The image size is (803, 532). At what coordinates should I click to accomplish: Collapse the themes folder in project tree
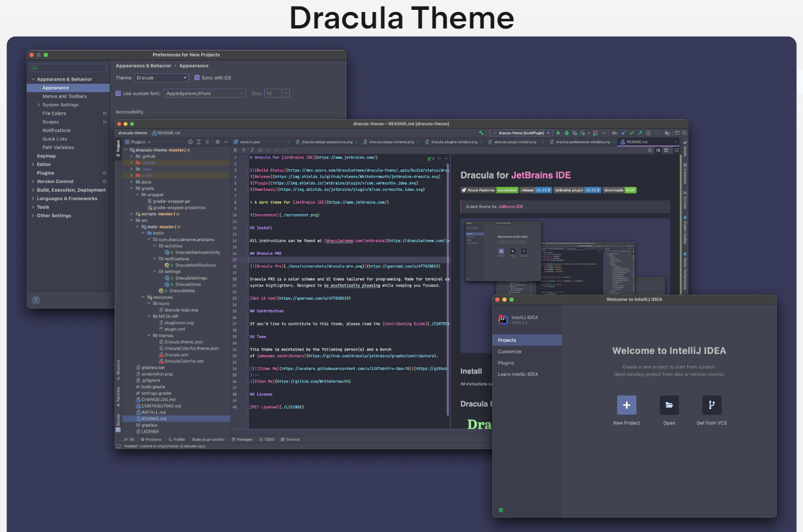(x=149, y=336)
